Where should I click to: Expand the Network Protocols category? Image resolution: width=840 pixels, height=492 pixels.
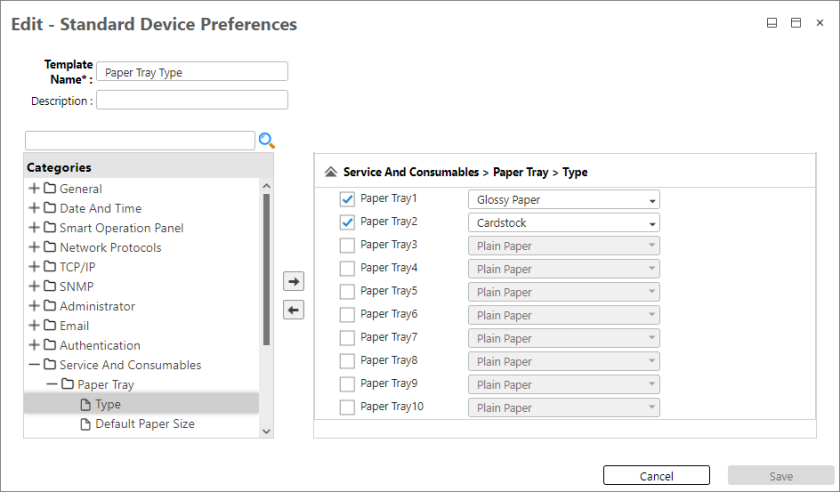pos(35,247)
